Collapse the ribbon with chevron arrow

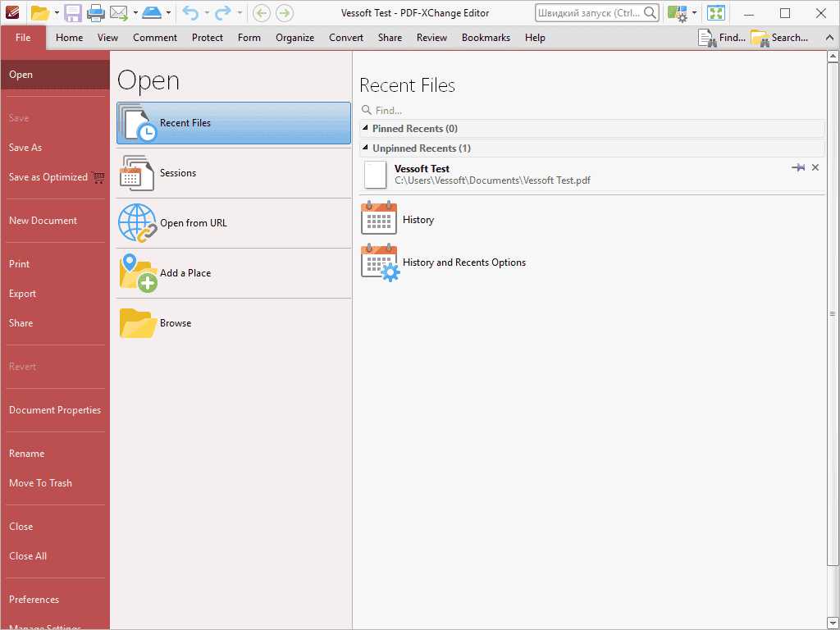(x=829, y=38)
